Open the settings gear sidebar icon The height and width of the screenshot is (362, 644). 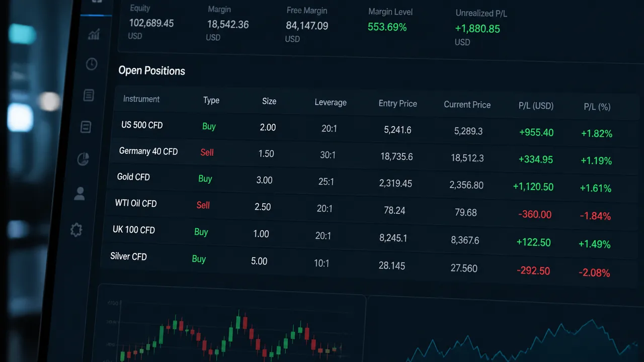coord(76,230)
